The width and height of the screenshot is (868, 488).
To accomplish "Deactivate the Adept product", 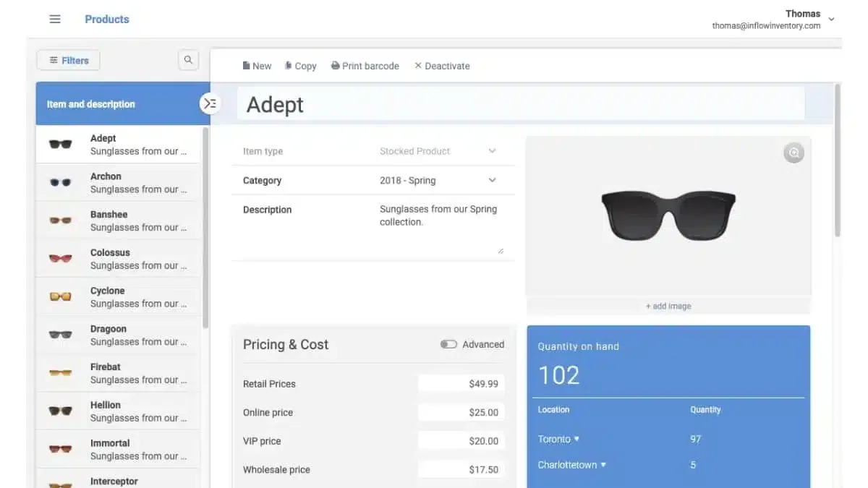I will 442,66.
